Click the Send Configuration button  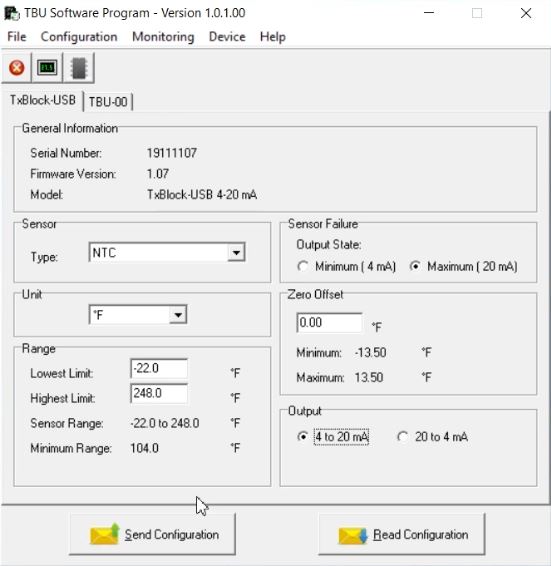[x=152, y=534]
